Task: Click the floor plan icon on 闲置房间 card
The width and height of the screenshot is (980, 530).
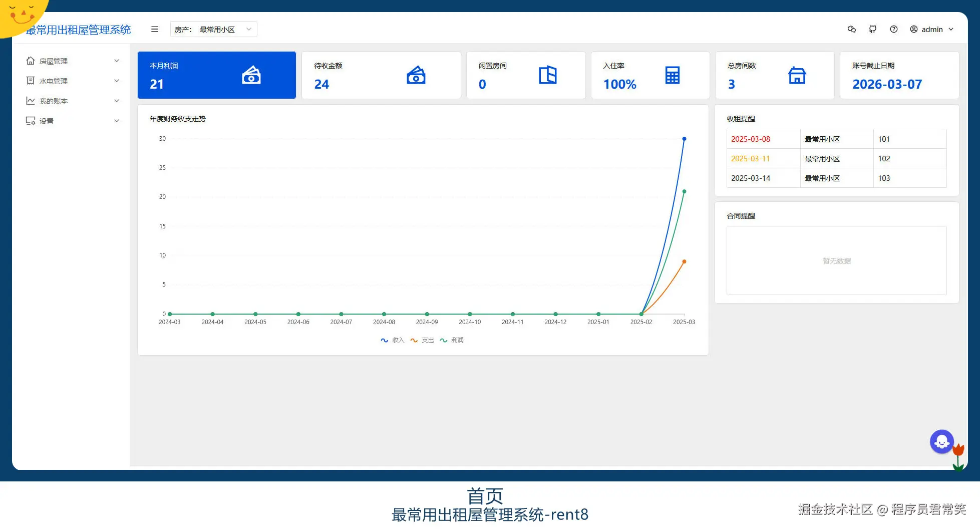Action: click(x=548, y=75)
